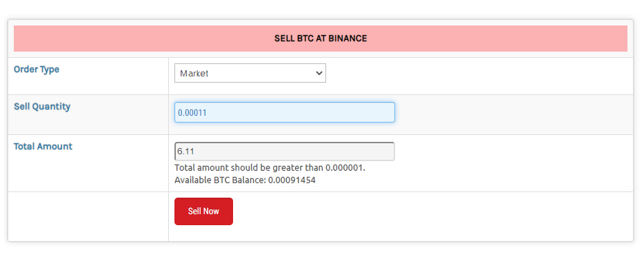Click the word BINANCE in the banner
Screen dimensions: 644x261
pos(348,39)
